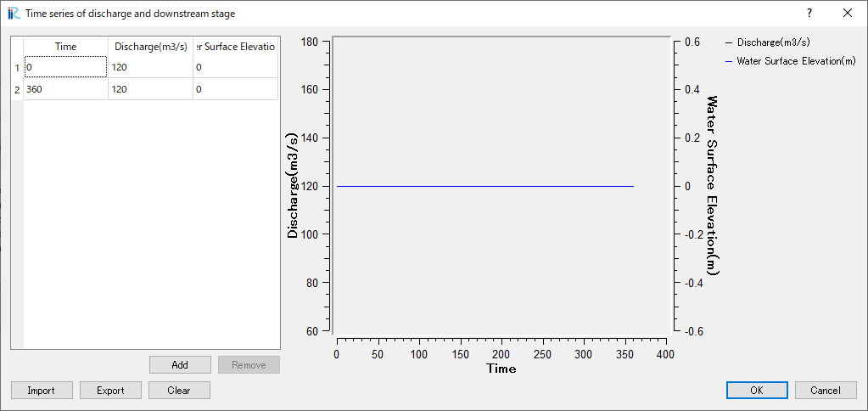868x411 pixels.
Task: Click the Time cell containing 0
Action: click(66, 67)
